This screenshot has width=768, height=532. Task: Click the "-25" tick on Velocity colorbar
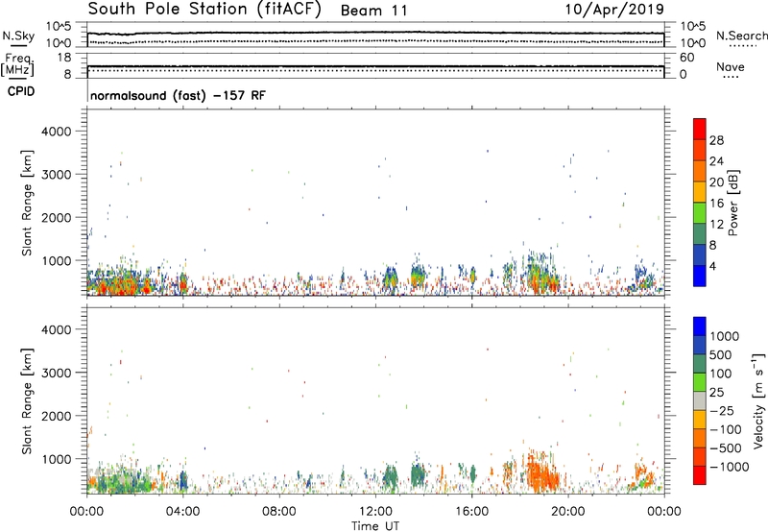point(722,410)
